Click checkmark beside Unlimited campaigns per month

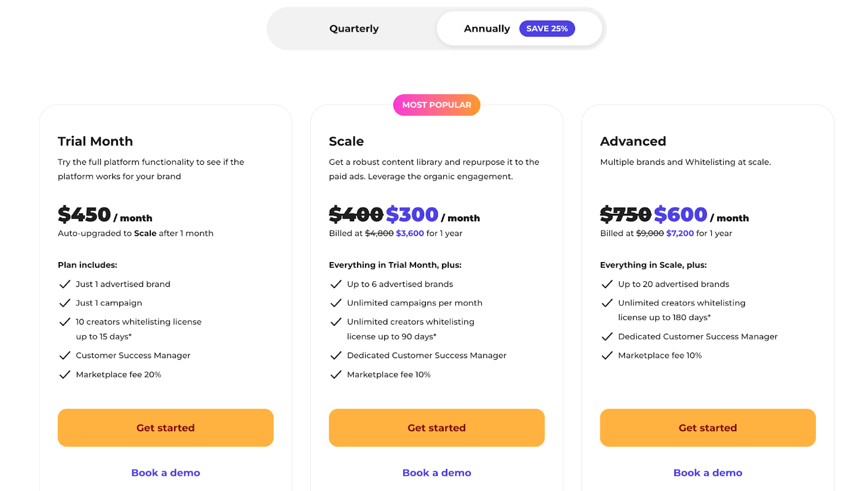click(x=336, y=303)
